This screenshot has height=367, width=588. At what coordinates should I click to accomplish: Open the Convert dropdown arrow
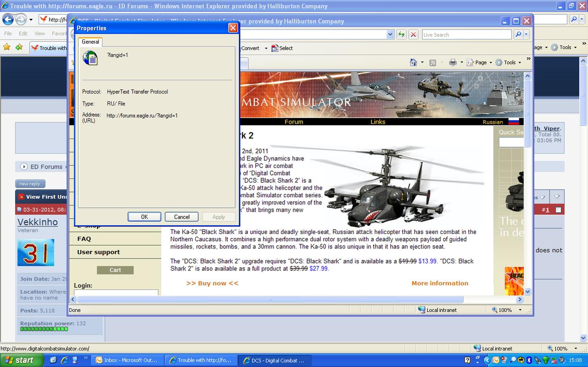tap(266, 48)
